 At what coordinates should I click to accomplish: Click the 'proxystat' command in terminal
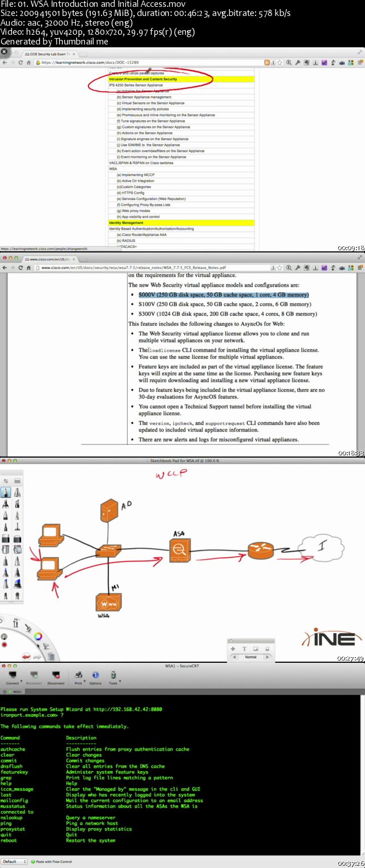13,829
